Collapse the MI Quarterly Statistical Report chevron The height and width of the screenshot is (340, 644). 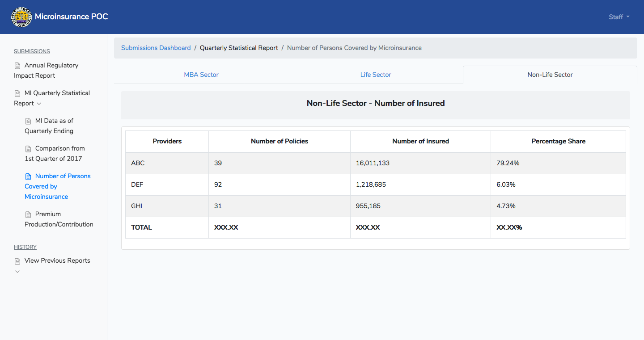39,104
